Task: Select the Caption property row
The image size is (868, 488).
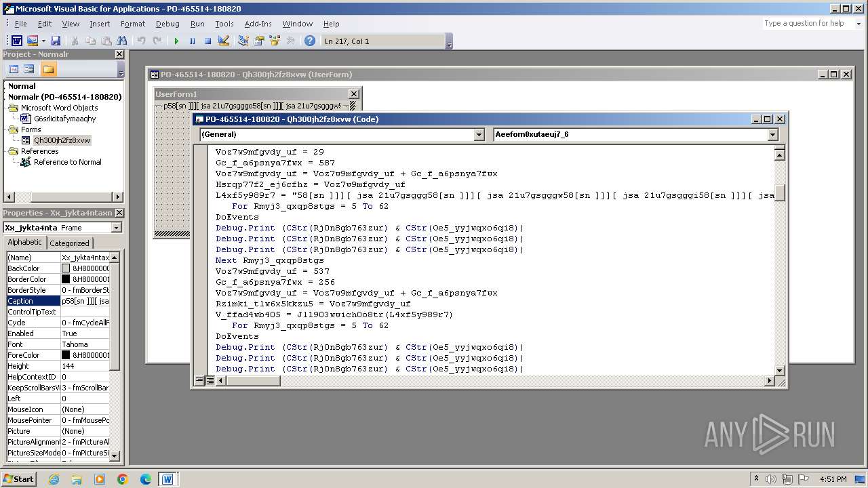Action: click(58, 301)
